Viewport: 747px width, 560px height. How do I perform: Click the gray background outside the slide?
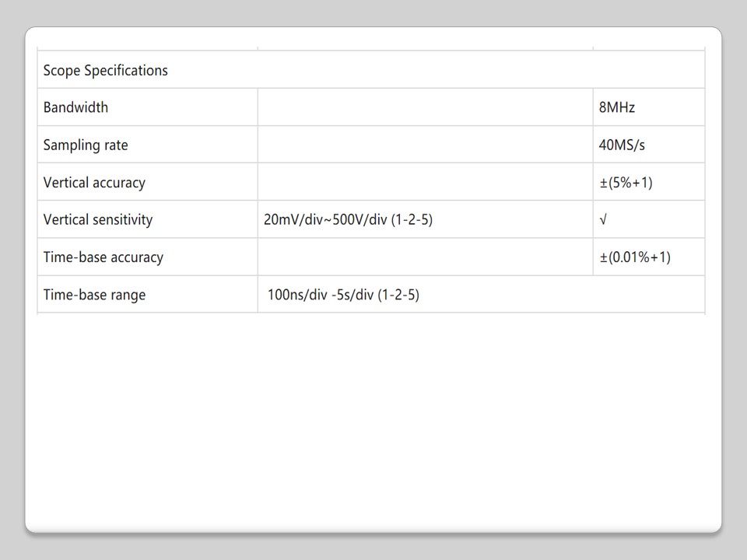(x=11, y=280)
